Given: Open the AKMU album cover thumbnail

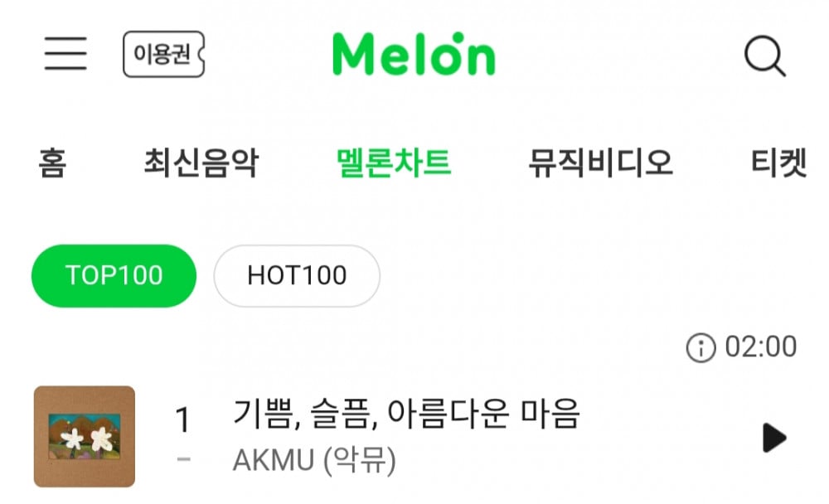Looking at the screenshot, I should click(85, 436).
